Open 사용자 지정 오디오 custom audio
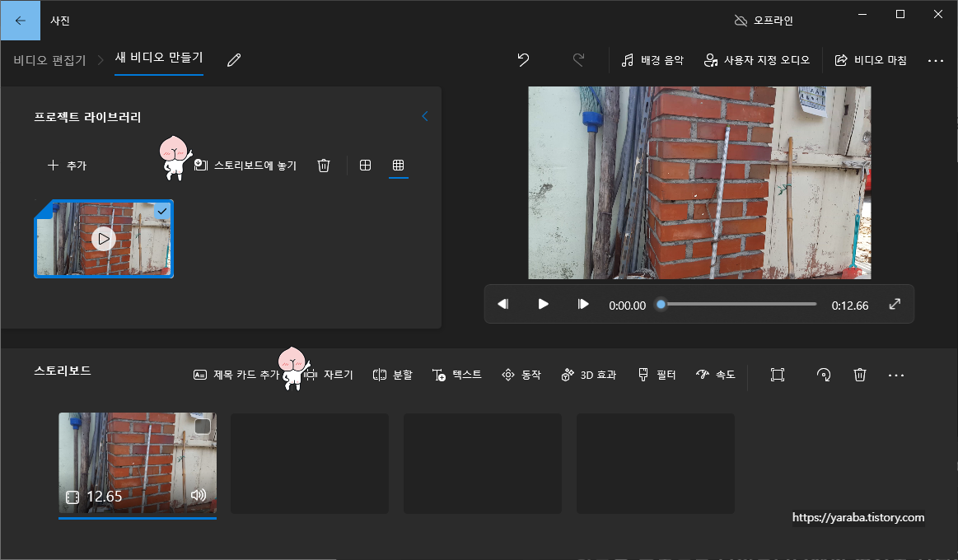The height and width of the screenshot is (560, 958). click(x=757, y=60)
